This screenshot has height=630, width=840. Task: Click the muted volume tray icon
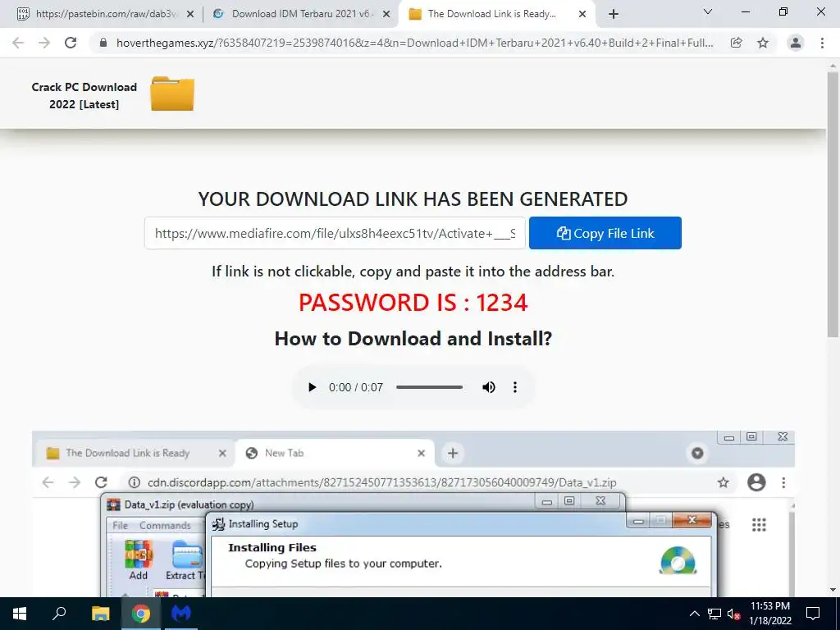tap(733, 614)
